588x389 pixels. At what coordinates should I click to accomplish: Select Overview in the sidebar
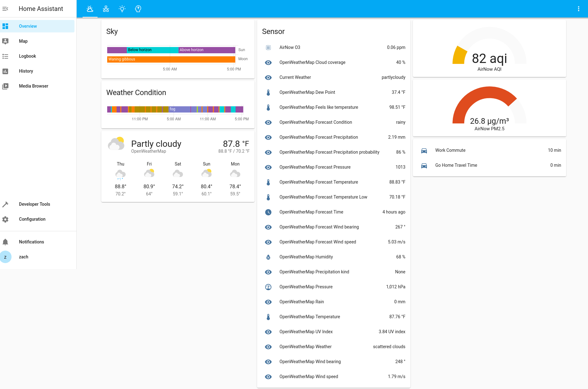pyautogui.click(x=37, y=26)
